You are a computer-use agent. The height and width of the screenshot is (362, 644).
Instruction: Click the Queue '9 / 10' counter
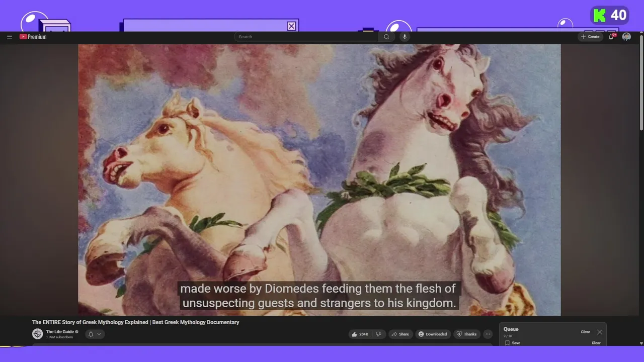pyautogui.click(x=508, y=336)
